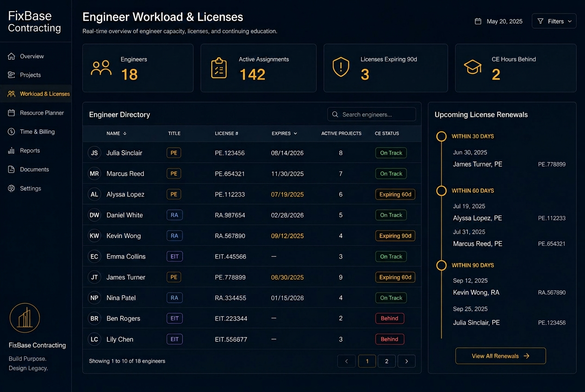Viewport: 585px width, 392px height.
Task: Click Lily Chen's Behind status badge
Action: tap(390, 339)
